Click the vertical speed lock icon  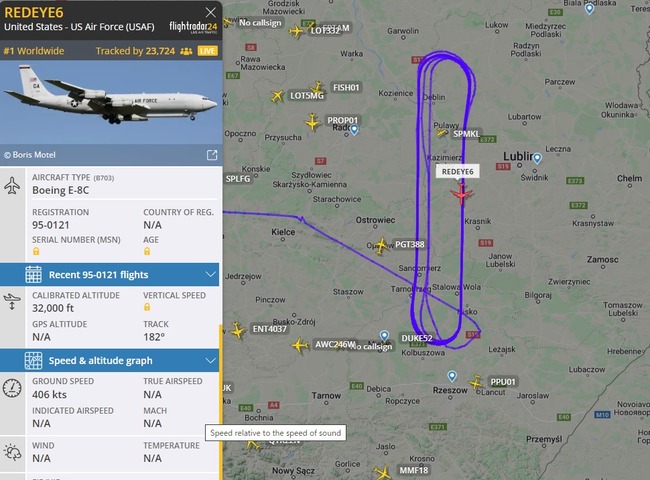coord(147,307)
